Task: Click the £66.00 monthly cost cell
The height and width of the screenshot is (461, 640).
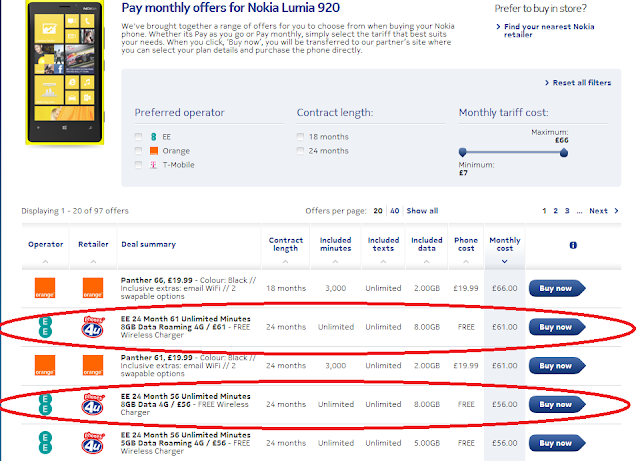Action: [504, 288]
